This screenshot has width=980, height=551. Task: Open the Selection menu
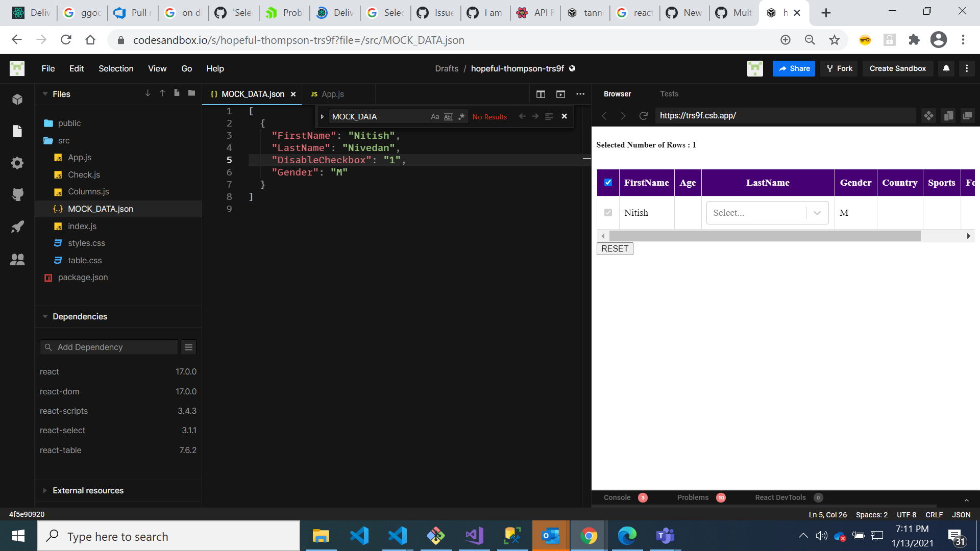click(x=116, y=68)
